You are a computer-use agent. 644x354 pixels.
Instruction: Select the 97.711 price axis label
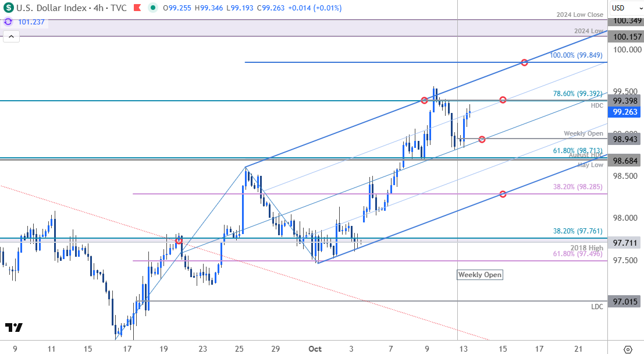[x=625, y=243]
